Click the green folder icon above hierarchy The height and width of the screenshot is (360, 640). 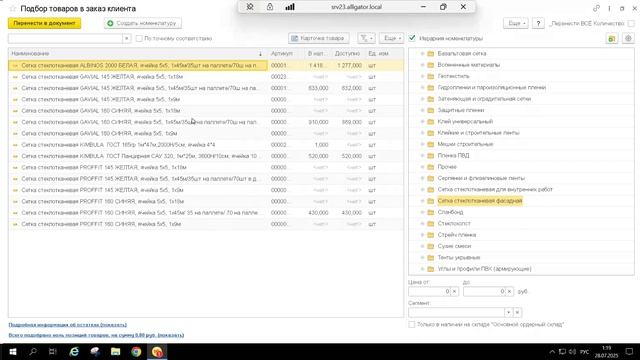click(611, 38)
